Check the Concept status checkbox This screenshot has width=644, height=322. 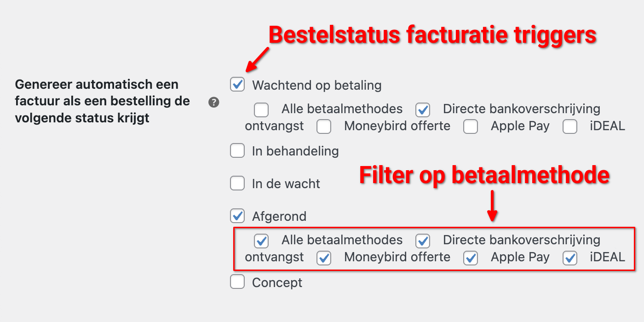(237, 282)
